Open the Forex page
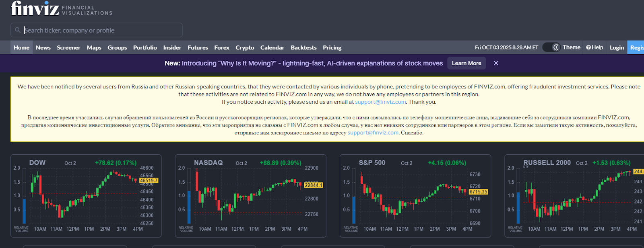 (222, 47)
